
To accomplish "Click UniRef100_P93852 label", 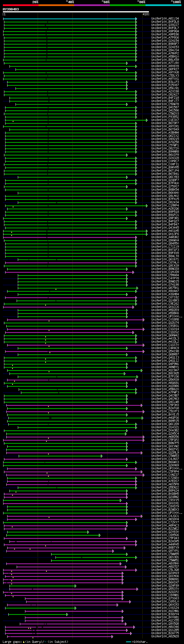I will coord(165,117).
